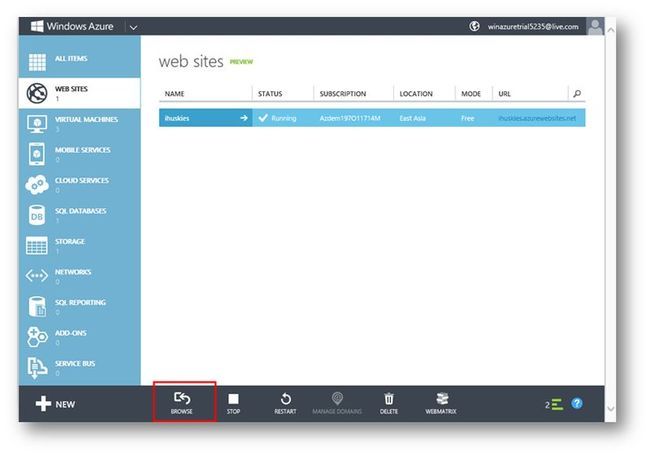Open SQL Reporting icon
This screenshot has height=456, width=650.
pyautogui.click(x=37, y=306)
